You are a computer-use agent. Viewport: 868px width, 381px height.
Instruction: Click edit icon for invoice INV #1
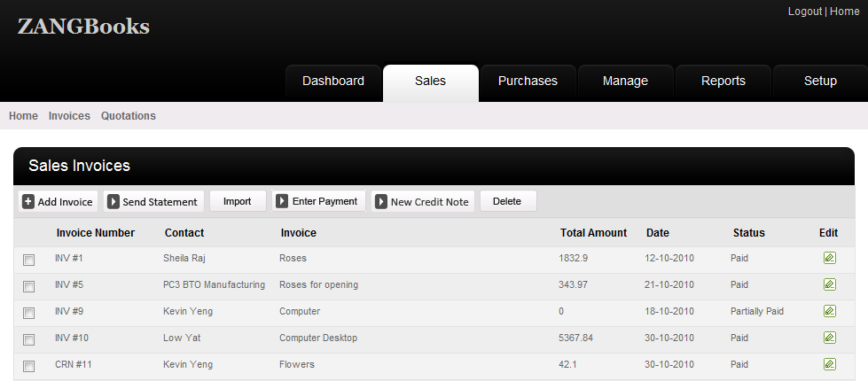click(x=829, y=258)
